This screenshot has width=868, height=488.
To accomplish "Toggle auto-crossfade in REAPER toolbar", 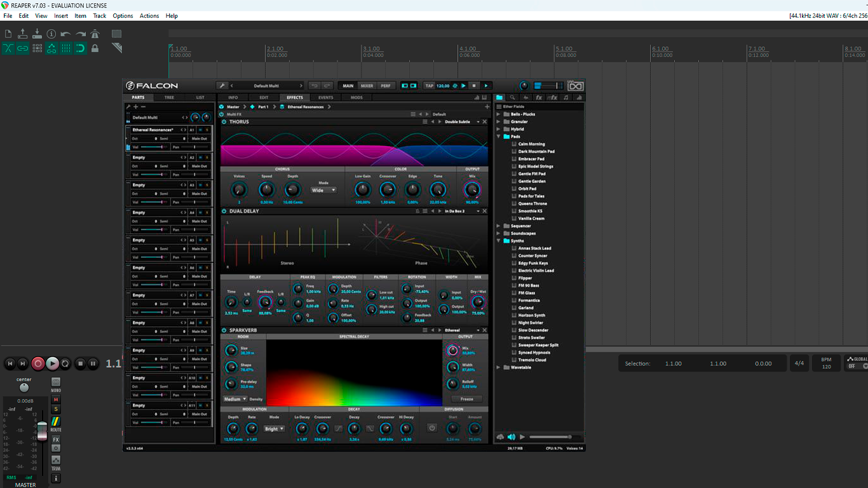I will click(8, 48).
